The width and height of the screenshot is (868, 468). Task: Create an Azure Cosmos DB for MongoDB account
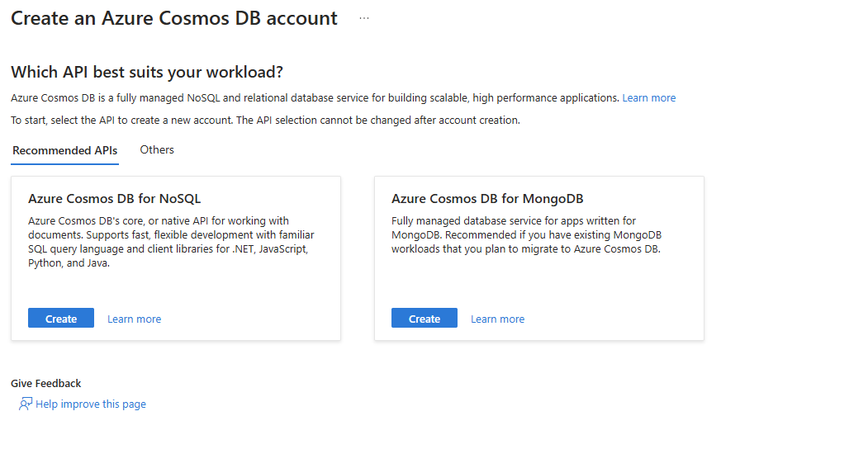click(424, 318)
